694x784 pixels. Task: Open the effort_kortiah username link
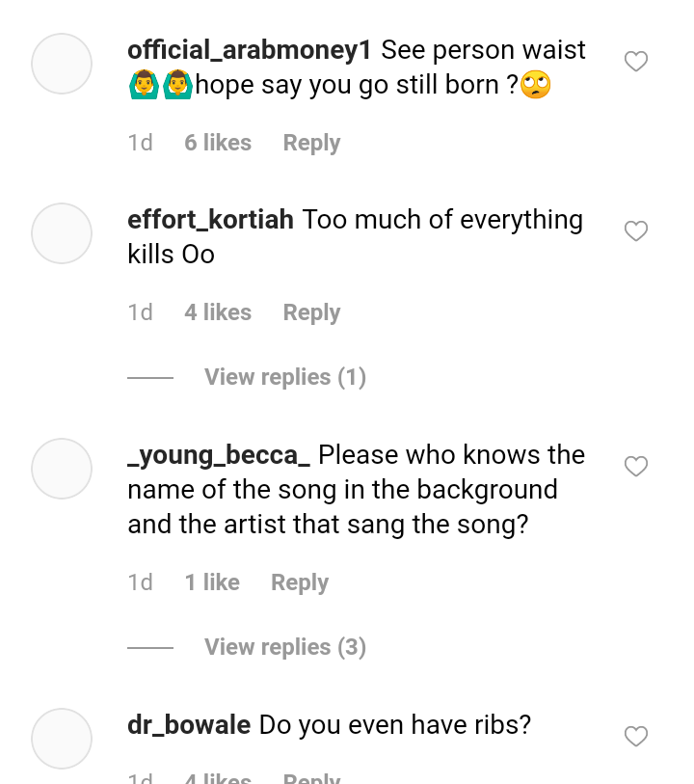tap(210, 220)
